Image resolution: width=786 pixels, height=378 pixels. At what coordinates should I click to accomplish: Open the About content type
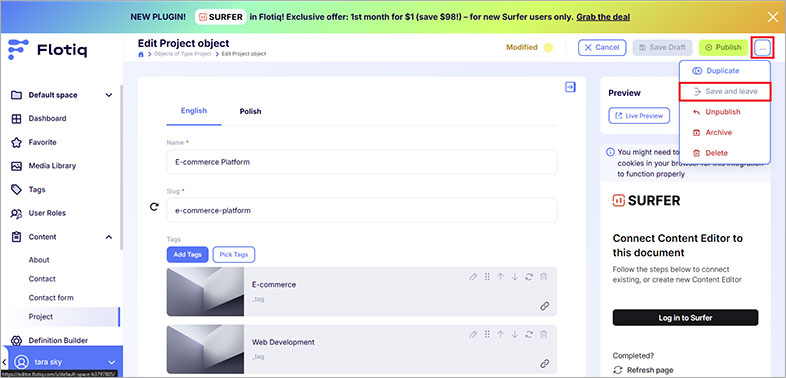(39, 260)
